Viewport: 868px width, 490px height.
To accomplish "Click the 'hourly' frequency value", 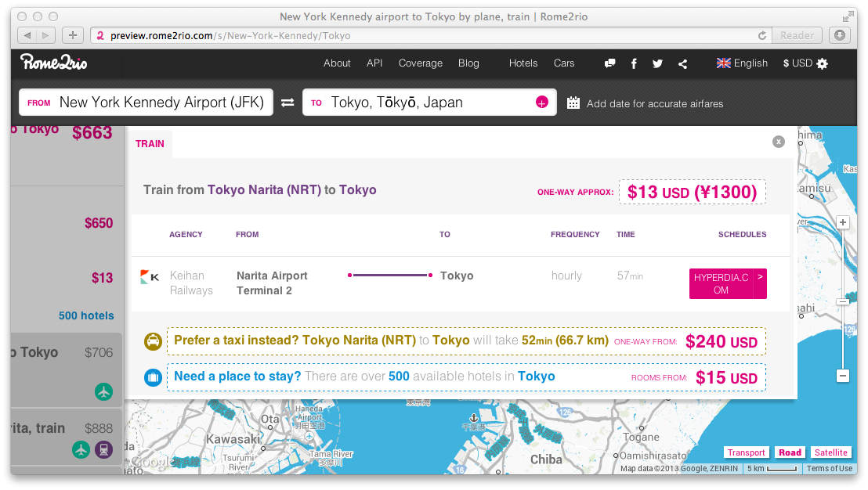I will pyautogui.click(x=566, y=276).
